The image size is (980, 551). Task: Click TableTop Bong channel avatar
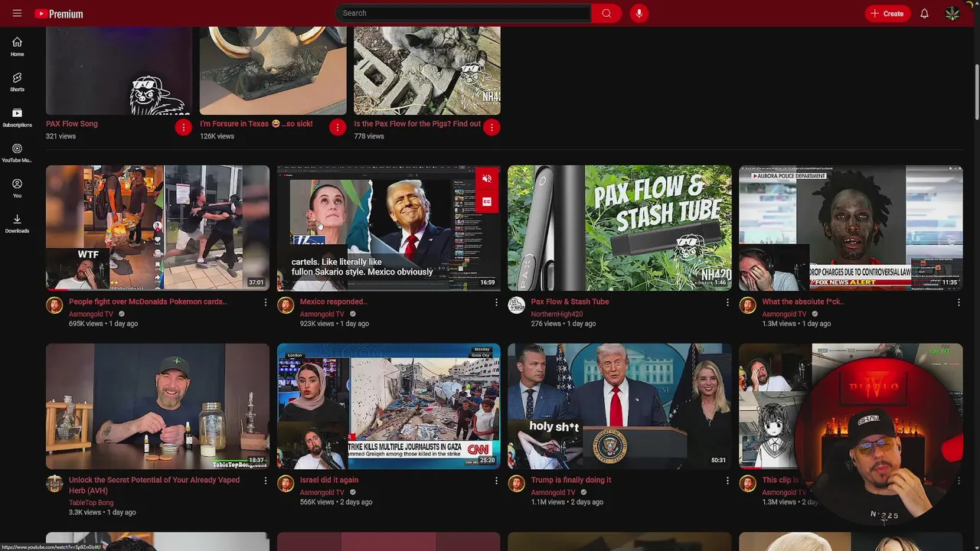tap(54, 484)
